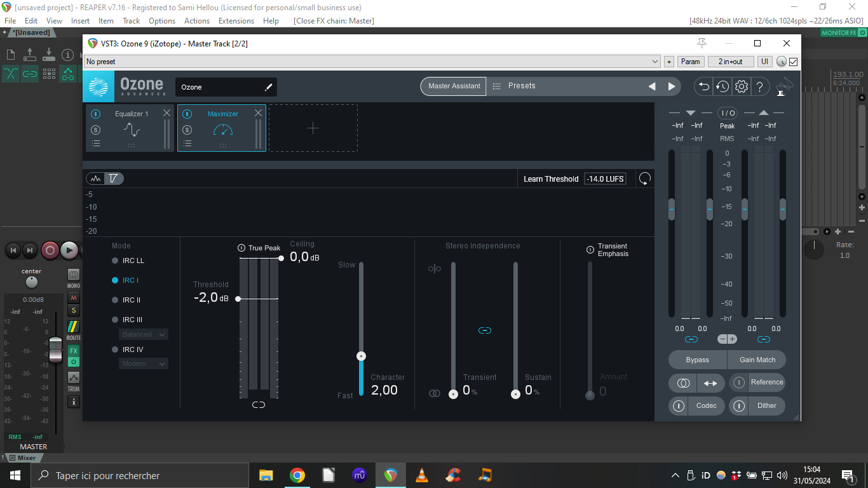This screenshot has width=868, height=488.
Task: Go to previous Ozone preset arrow
Action: (652, 86)
